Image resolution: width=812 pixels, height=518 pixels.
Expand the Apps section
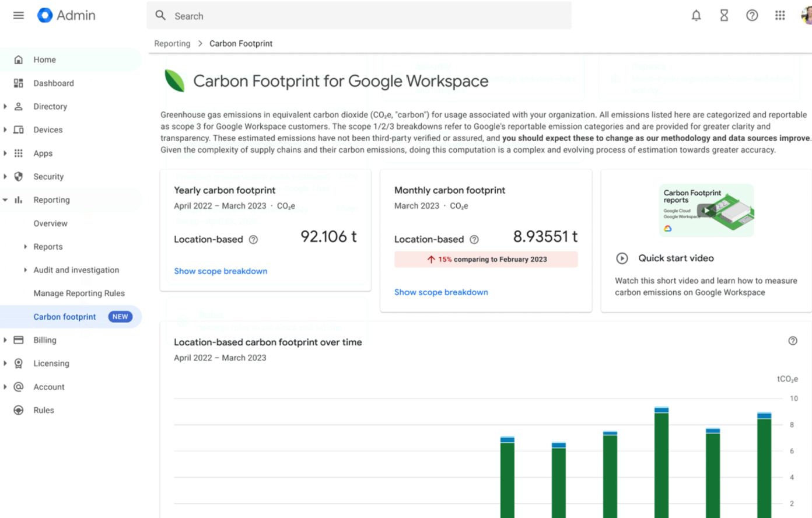tap(5, 153)
